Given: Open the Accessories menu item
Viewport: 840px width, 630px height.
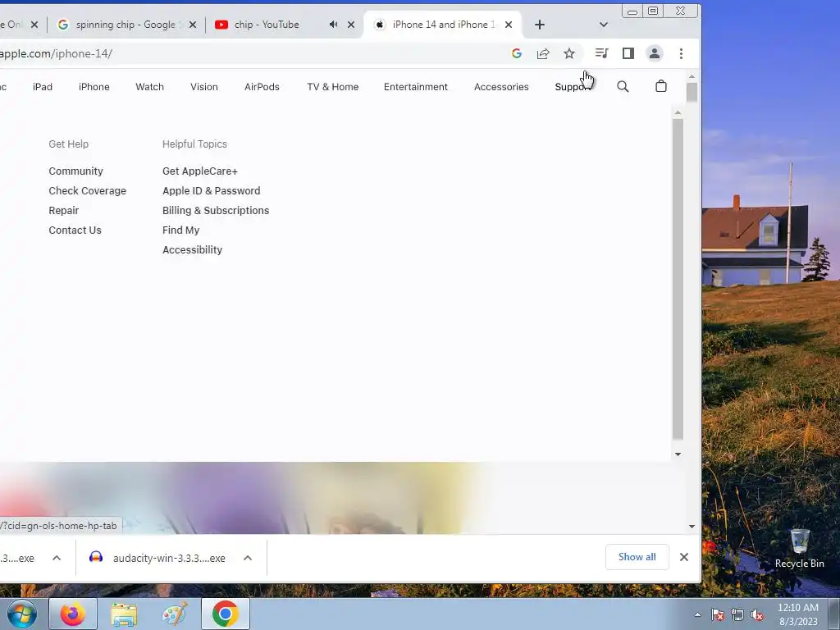Looking at the screenshot, I should (x=501, y=87).
